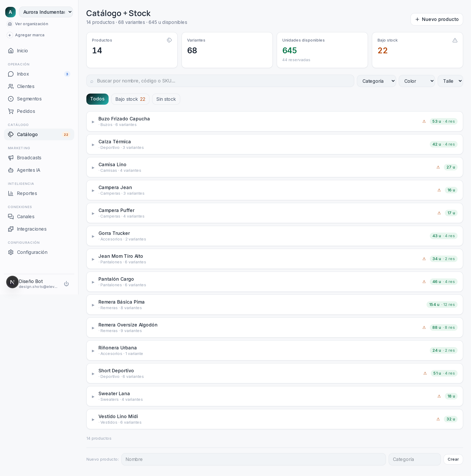Expand the Pantalón Cargo variants

coord(93,282)
